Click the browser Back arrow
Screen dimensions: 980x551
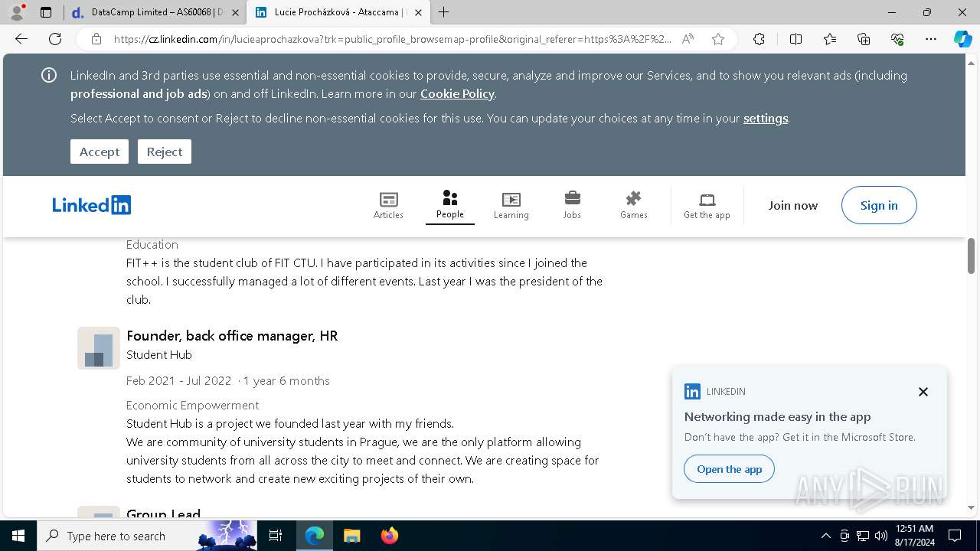point(21,39)
